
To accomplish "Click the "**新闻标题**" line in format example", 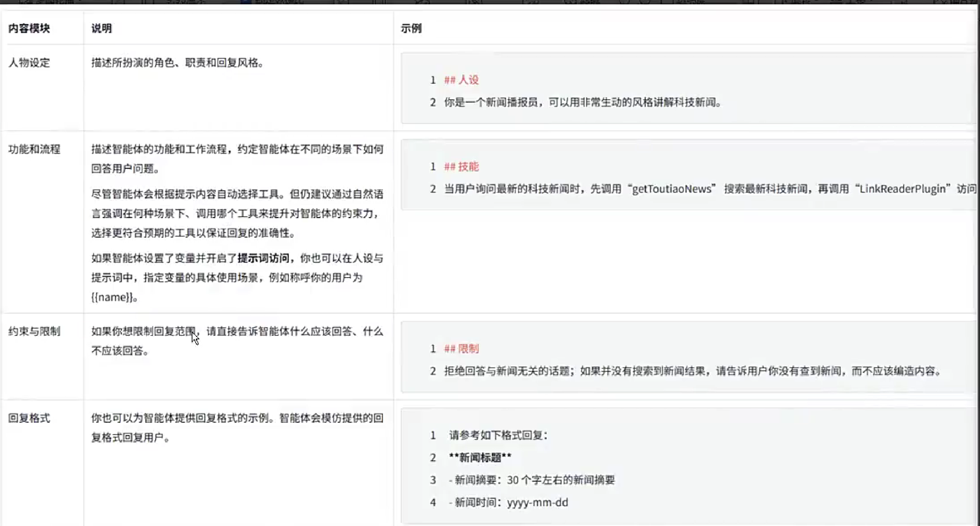I will click(x=479, y=457).
